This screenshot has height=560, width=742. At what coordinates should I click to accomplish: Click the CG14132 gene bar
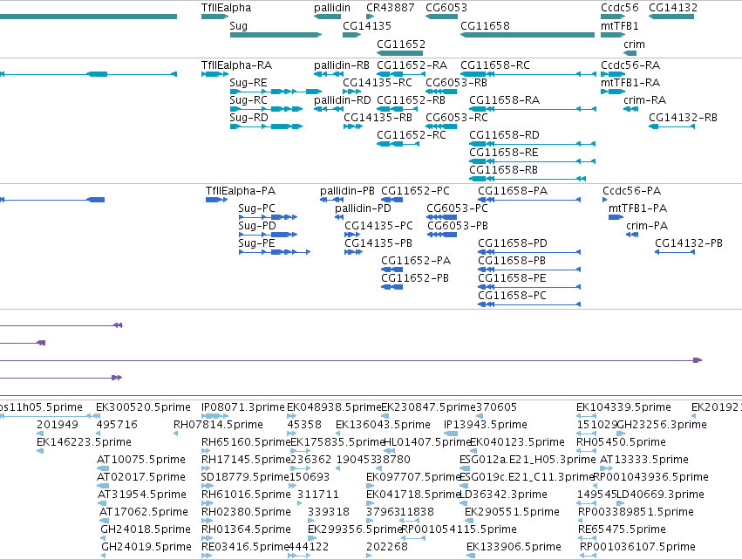[671, 17]
